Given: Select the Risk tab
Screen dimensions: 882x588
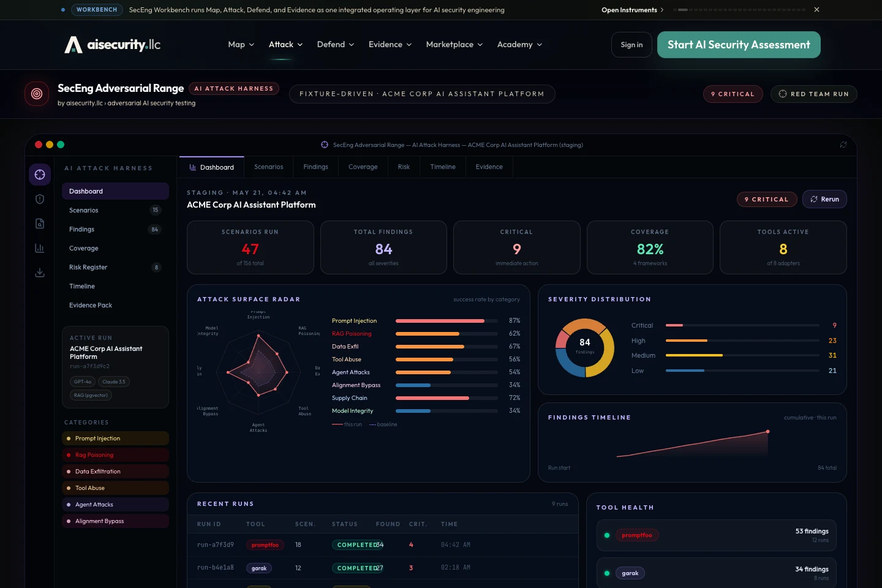Looking at the screenshot, I should tap(404, 167).
